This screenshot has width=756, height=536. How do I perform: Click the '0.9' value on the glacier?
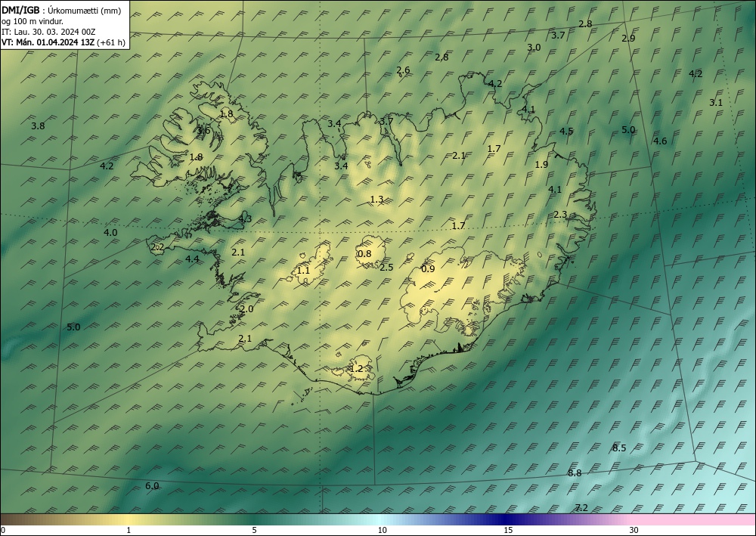428,268
